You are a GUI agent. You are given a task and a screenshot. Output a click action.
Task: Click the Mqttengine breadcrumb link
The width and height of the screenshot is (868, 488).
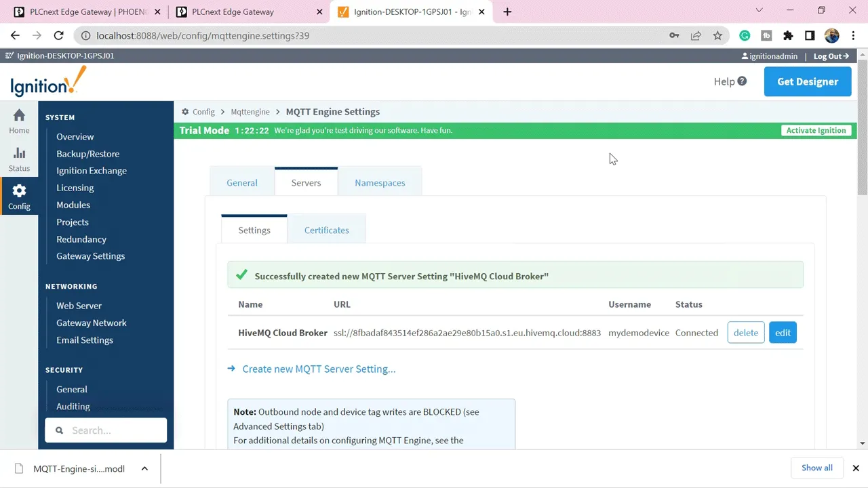[x=250, y=112]
